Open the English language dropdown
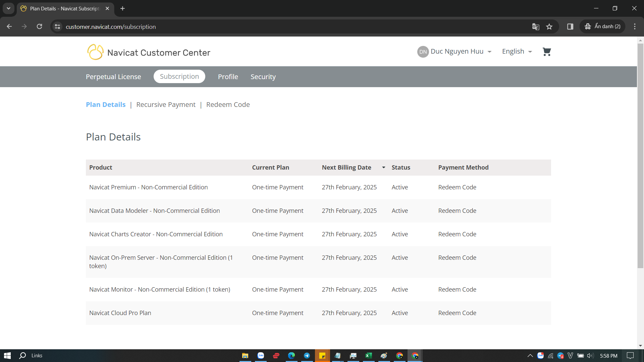This screenshot has width=644, height=362. pyautogui.click(x=517, y=52)
